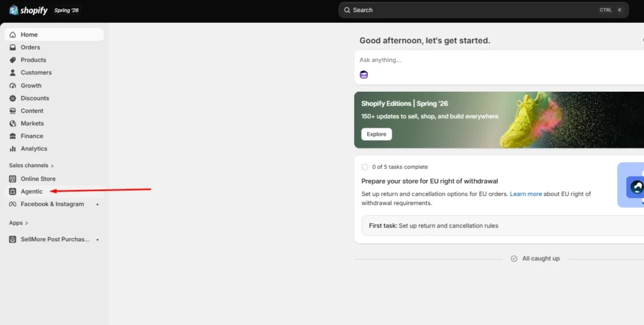Click the Facebook & Instagram Meta icon
Image resolution: width=644 pixels, height=325 pixels.
point(13,204)
